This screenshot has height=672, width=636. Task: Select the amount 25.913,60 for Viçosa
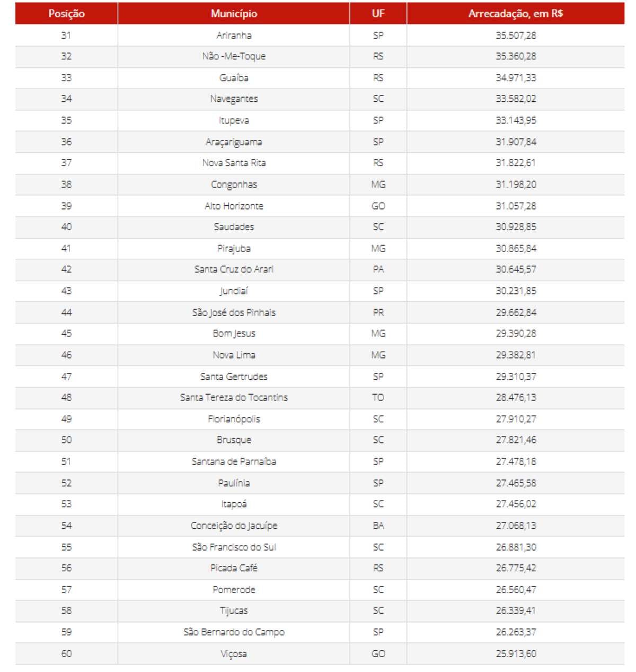pyautogui.click(x=516, y=654)
